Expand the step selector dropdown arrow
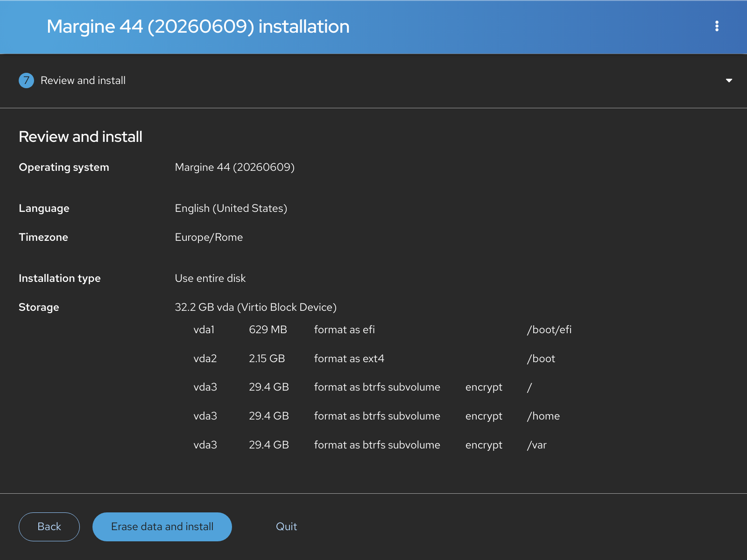 coord(729,81)
